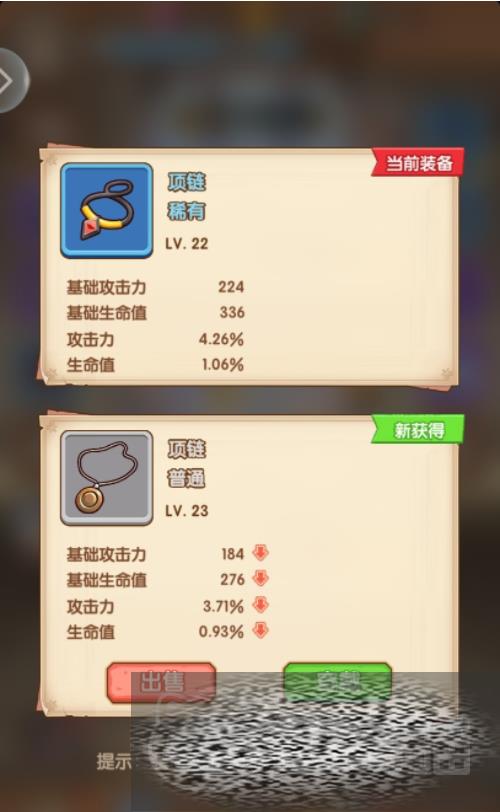Click red down arrow beside 276
500x812 pixels.
[260, 578]
